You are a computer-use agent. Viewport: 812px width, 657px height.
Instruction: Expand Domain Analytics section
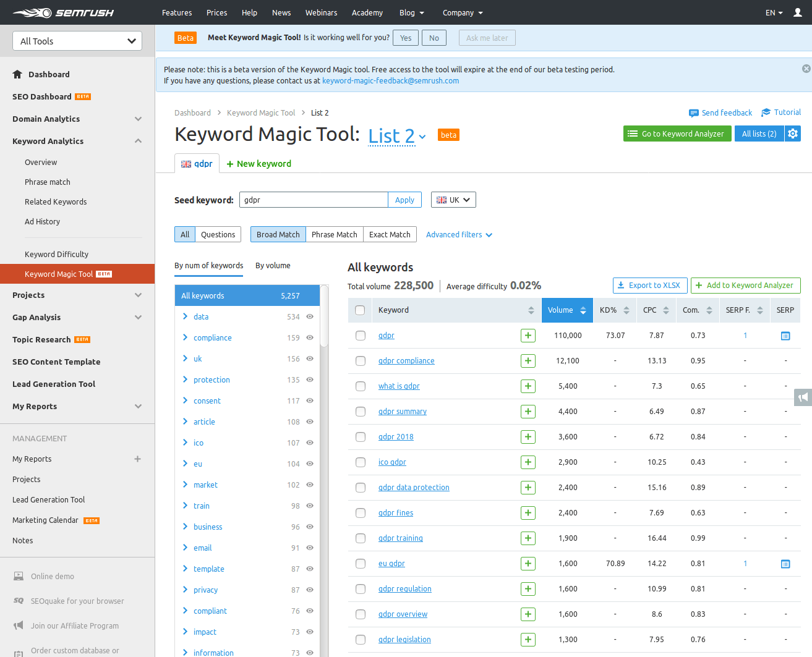[x=138, y=119]
